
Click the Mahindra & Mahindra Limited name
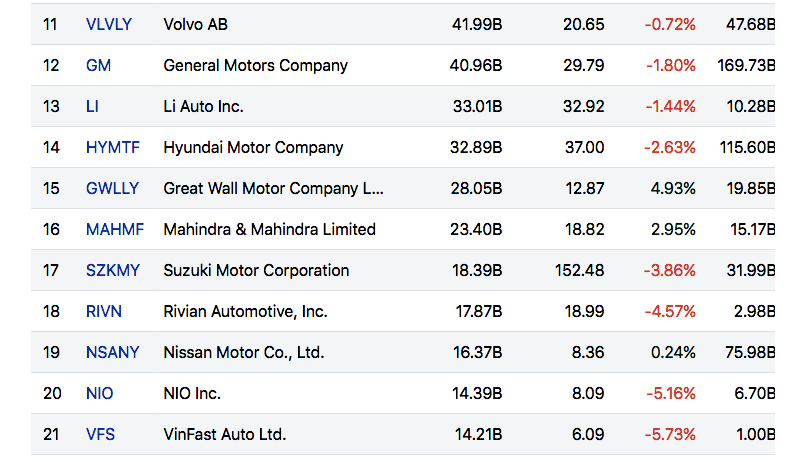(x=269, y=229)
